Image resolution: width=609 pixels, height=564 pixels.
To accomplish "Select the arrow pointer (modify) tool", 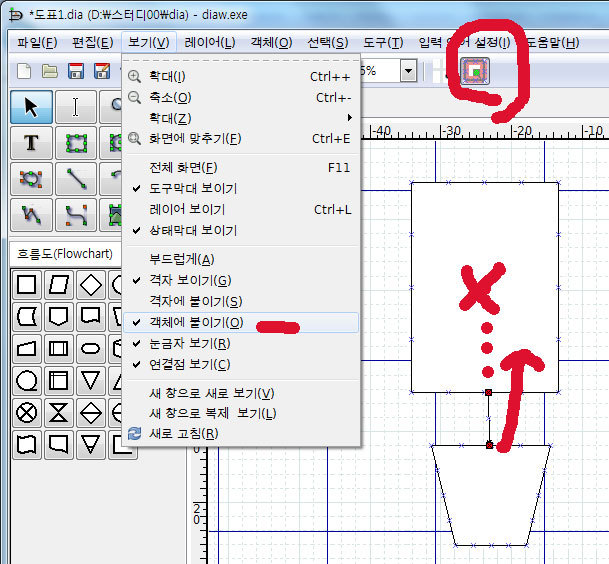I will pyautogui.click(x=31, y=107).
